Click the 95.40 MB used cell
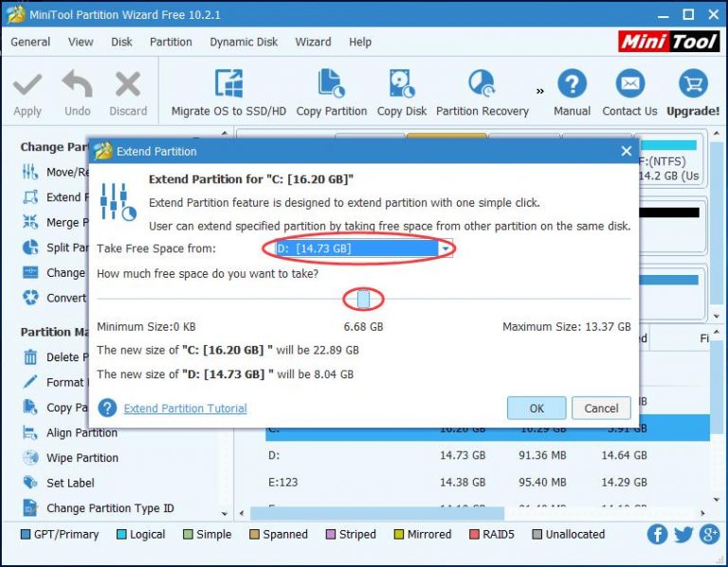728x567 pixels. coord(542,482)
